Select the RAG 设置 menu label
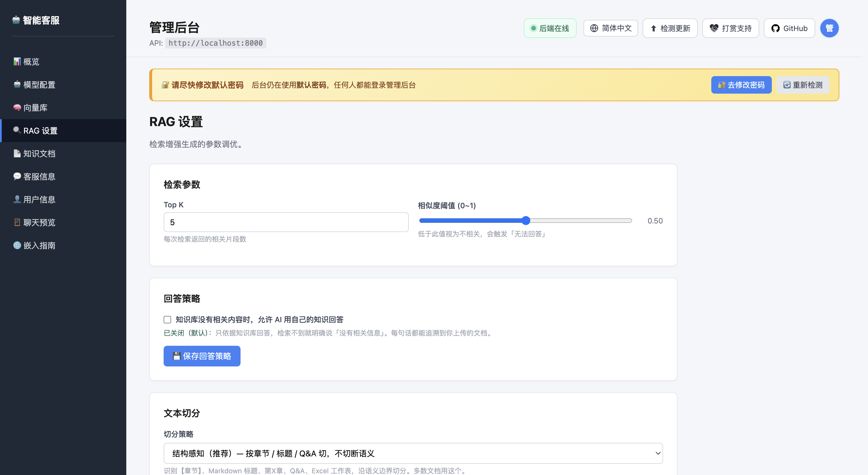 coord(40,130)
